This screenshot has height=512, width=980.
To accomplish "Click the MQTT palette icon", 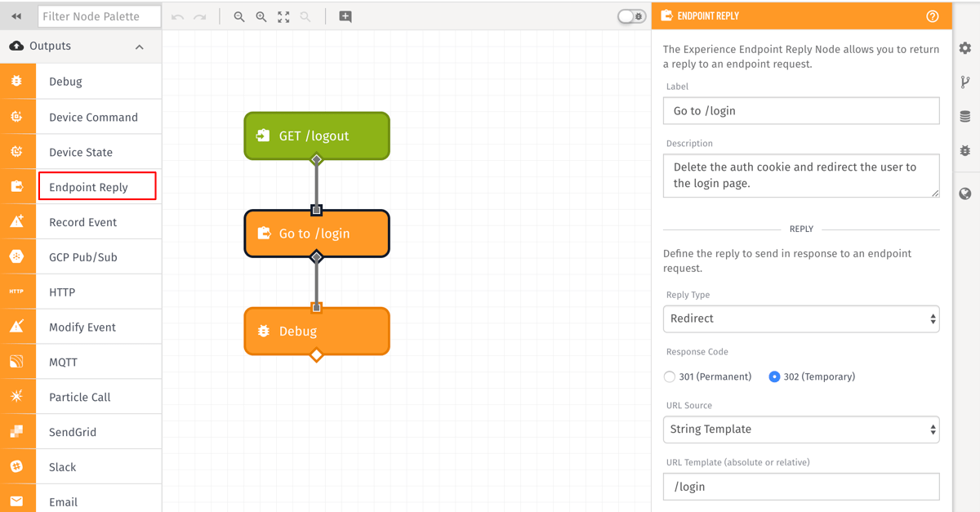I will (x=17, y=362).
